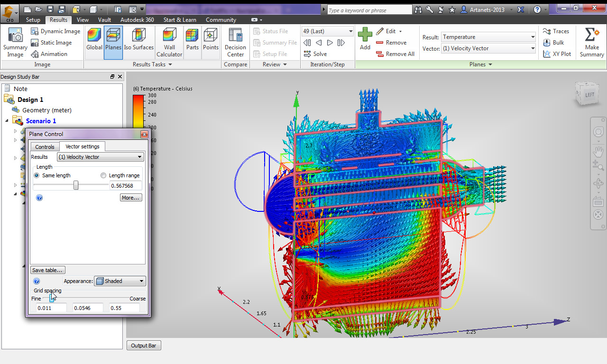607x364 pixels.
Task: Expand the Results Tasks panel arrow
Action: [170, 64]
